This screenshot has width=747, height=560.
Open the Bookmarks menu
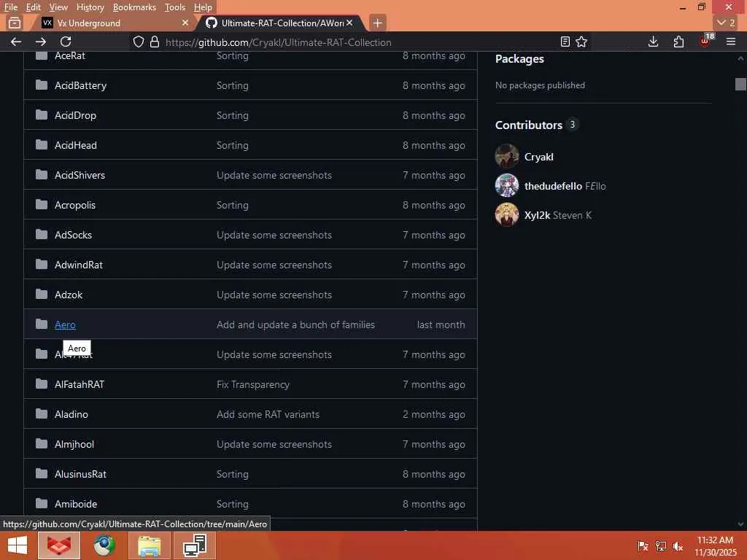tap(134, 7)
